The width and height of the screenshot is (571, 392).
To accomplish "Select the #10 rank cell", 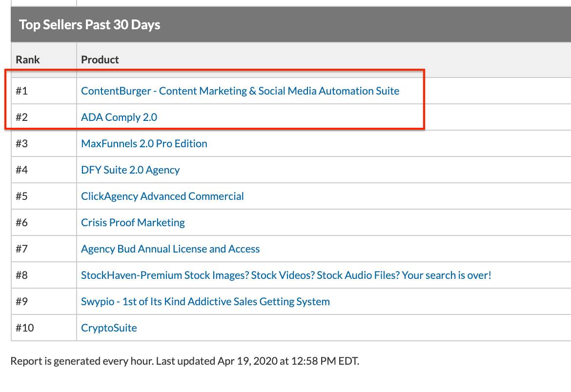I will click(25, 328).
